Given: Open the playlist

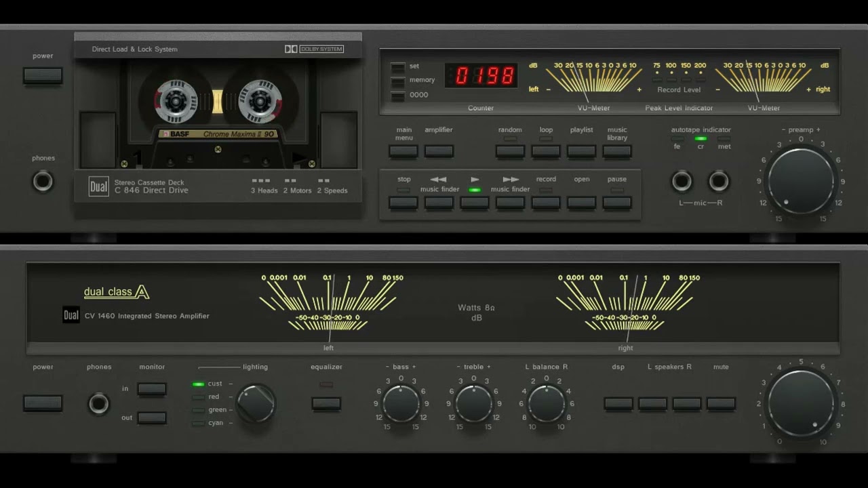Looking at the screenshot, I should tap(581, 151).
